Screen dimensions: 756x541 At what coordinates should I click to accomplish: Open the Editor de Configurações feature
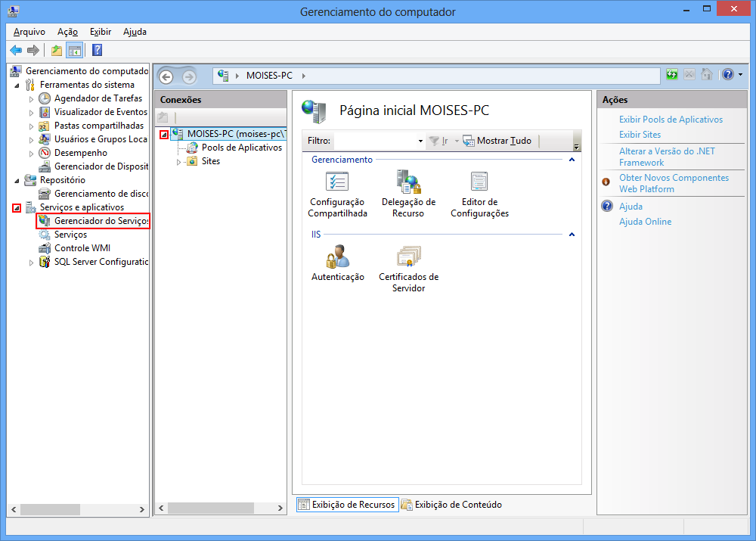(479, 194)
